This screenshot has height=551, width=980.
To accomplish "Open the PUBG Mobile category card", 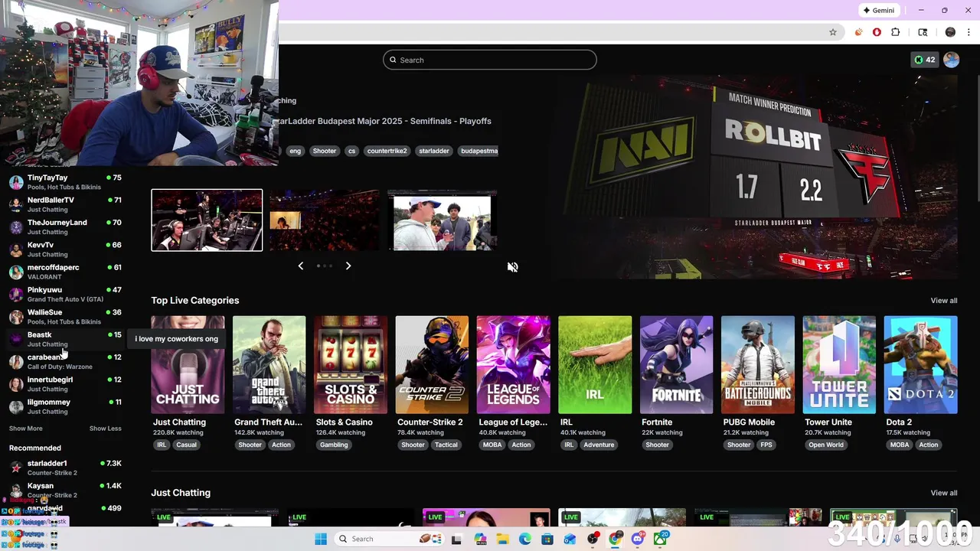I will click(x=758, y=365).
